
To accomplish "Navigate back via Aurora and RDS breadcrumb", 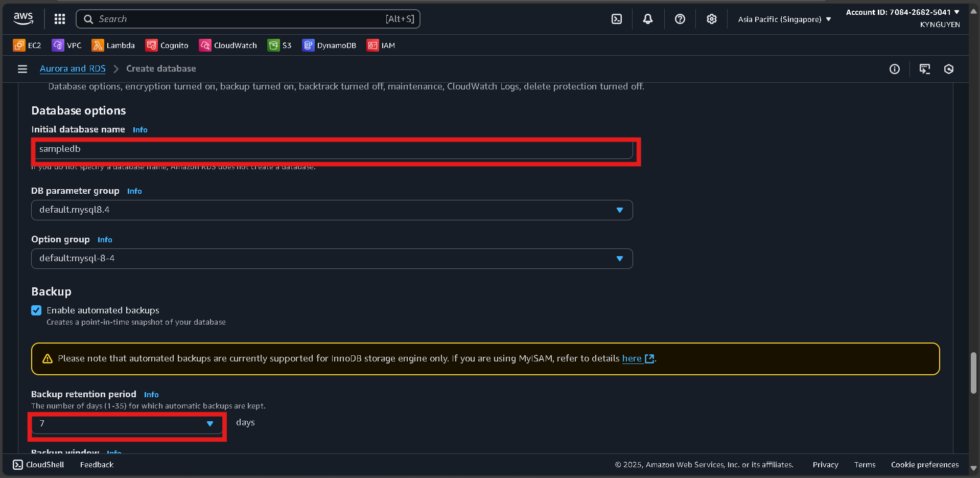I will point(73,69).
